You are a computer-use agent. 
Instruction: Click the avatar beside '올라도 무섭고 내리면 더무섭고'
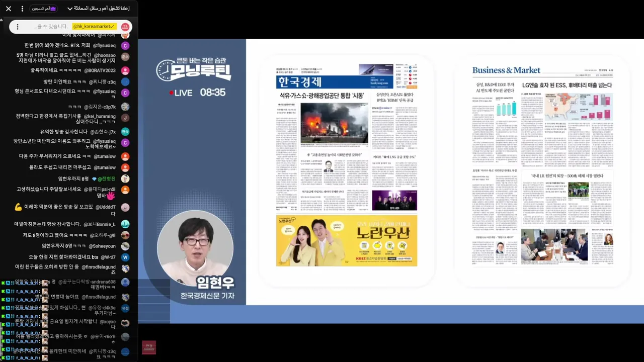[125, 167]
